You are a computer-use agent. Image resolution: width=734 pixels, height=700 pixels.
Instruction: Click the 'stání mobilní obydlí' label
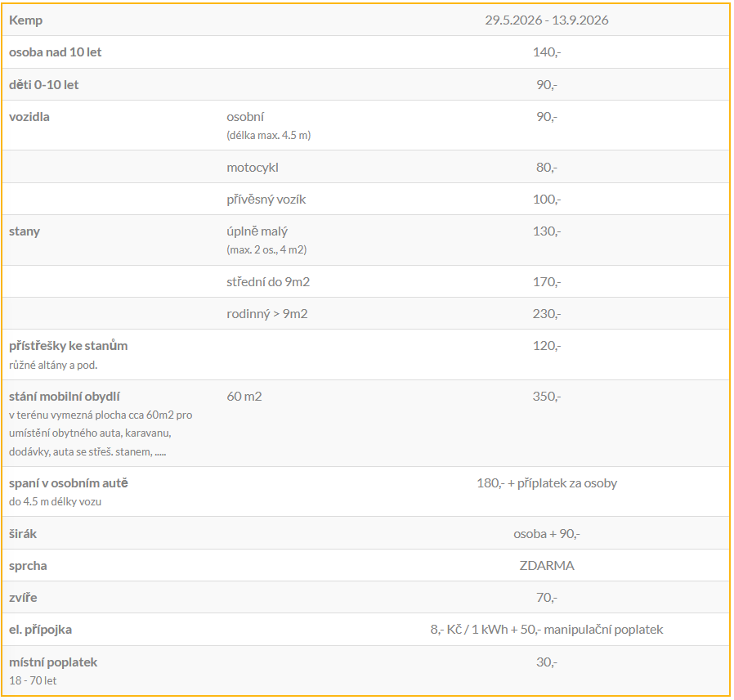coord(65,397)
